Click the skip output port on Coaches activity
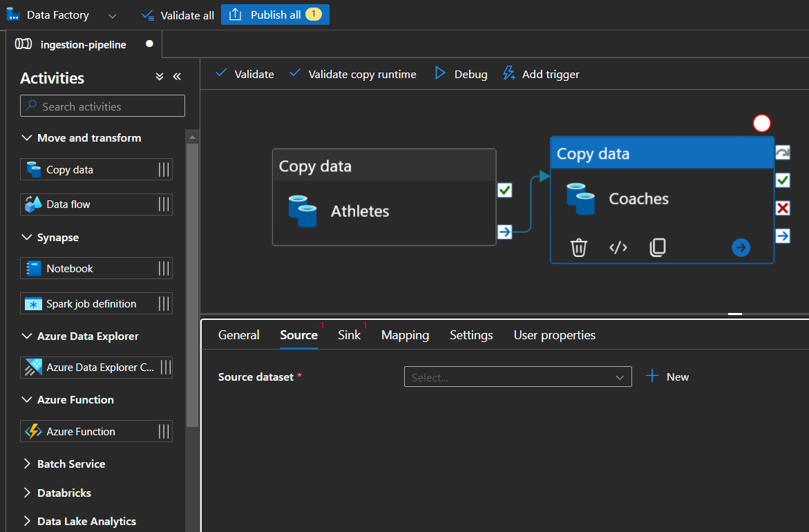This screenshot has width=809, height=532. [783, 236]
